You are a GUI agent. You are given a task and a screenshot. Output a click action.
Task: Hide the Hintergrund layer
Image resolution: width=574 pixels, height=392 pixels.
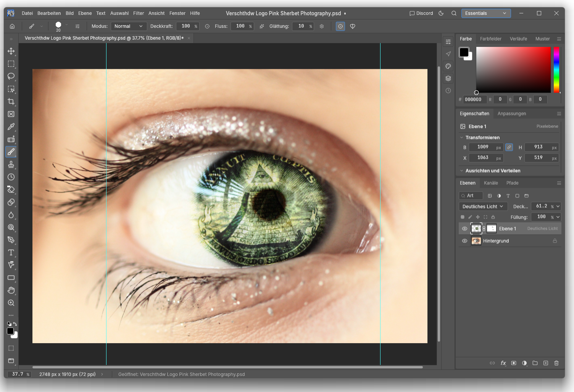pyautogui.click(x=464, y=241)
